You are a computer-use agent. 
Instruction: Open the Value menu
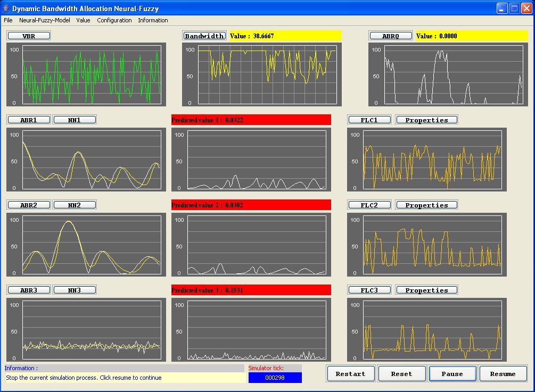click(83, 20)
